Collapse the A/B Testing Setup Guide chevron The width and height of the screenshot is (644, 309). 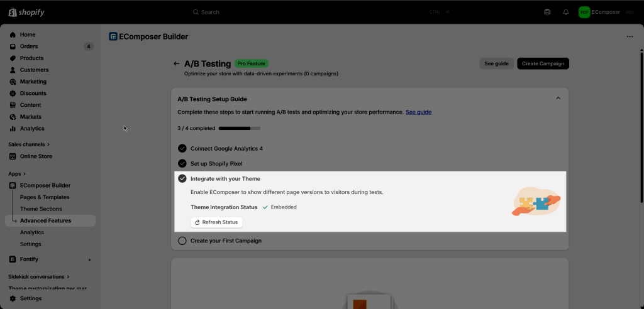coord(558,98)
